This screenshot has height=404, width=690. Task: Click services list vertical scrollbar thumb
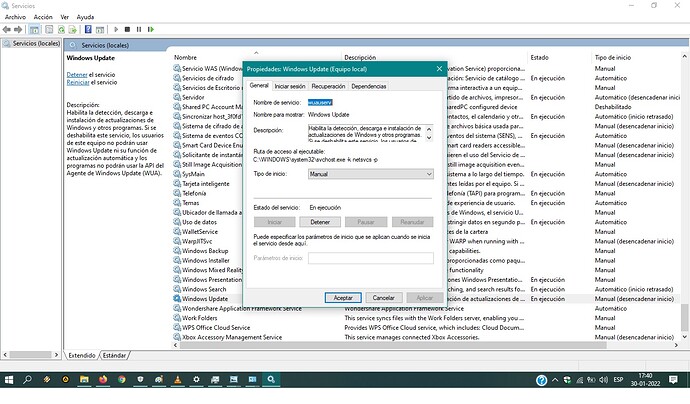tap(684, 317)
